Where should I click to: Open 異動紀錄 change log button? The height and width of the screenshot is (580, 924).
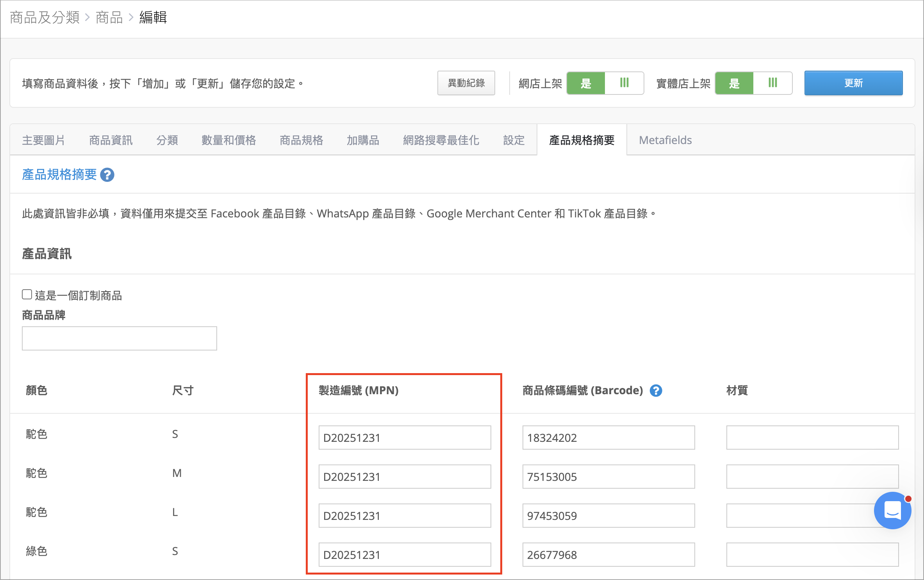click(466, 83)
